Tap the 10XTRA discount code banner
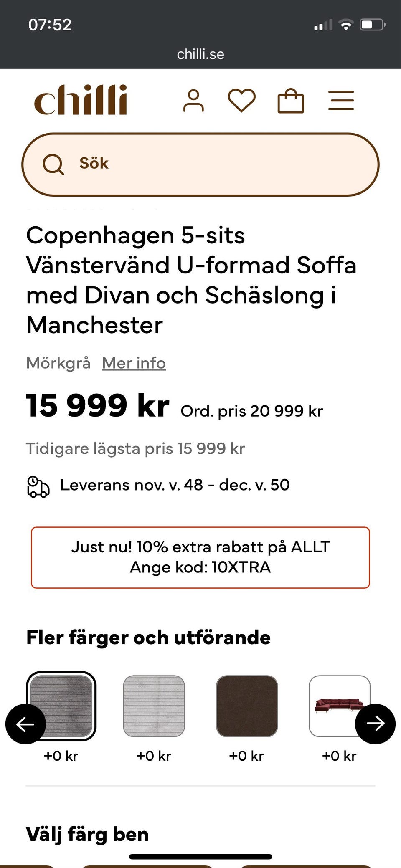Image resolution: width=401 pixels, height=868 pixels. click(200, 557)
